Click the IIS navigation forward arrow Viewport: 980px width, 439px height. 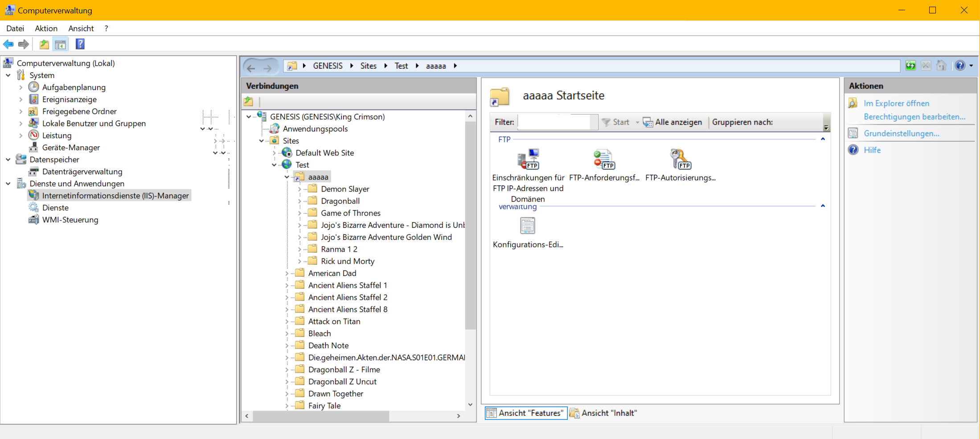(x=267, y=68)
